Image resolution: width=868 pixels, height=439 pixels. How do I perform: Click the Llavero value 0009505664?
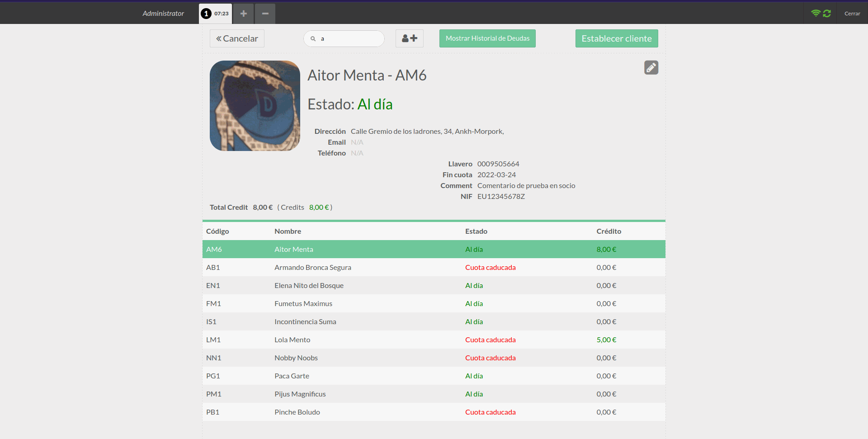click(x=498, y=164)
